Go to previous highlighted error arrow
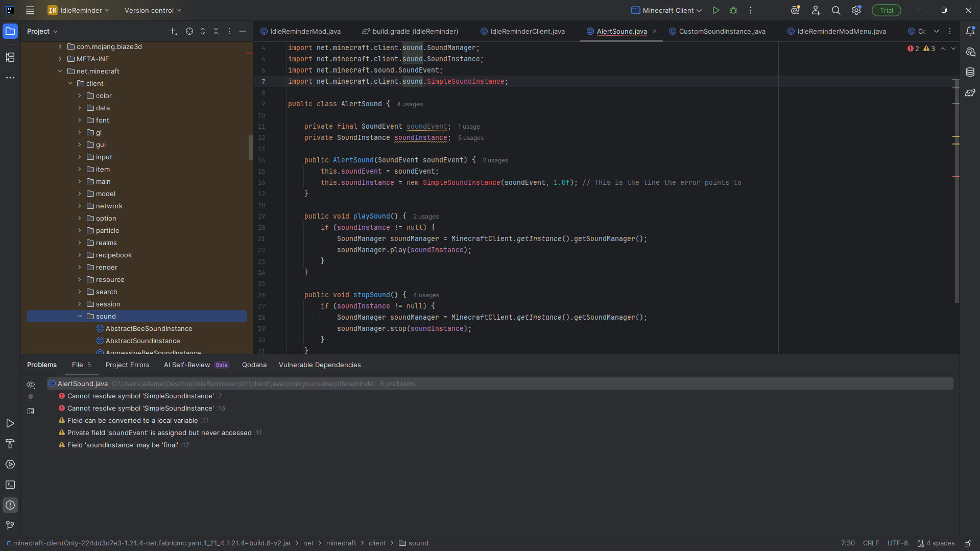The image size is (980, 551). coord(943,49)
